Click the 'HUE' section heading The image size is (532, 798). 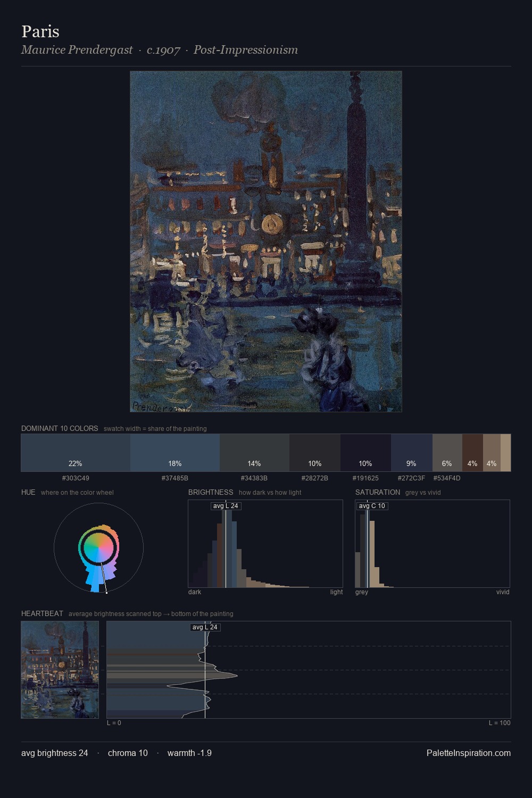click(28, 492)
